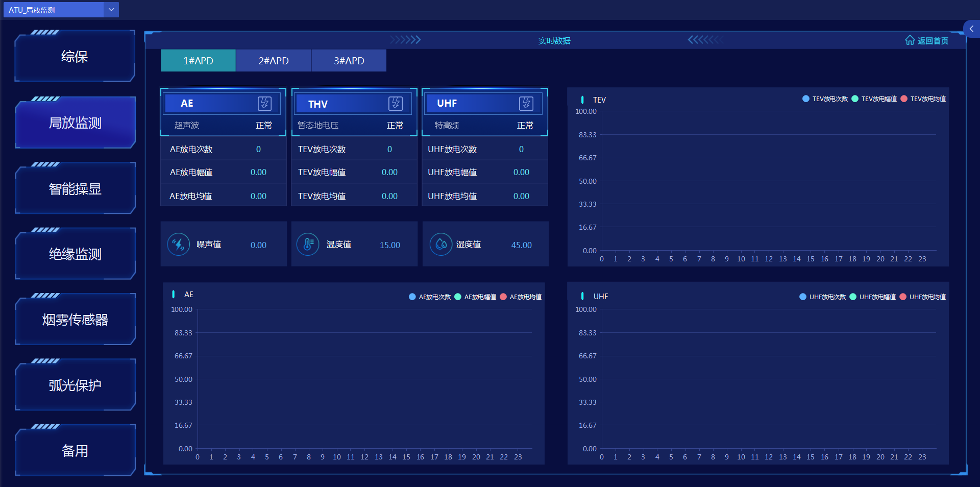Viewport: 980px width, 487px height.
Task: Go to 智能操显 page
Action: click(x=75, y=189)
